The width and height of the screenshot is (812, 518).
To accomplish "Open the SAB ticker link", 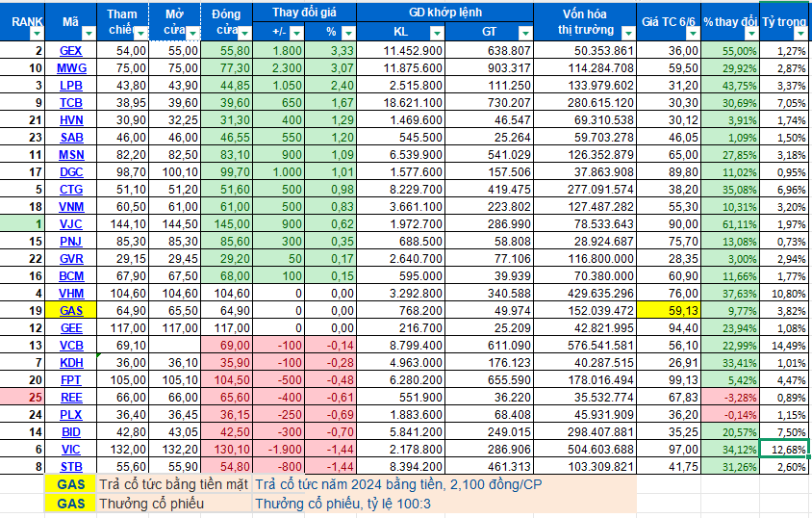I will coord(71,138).
